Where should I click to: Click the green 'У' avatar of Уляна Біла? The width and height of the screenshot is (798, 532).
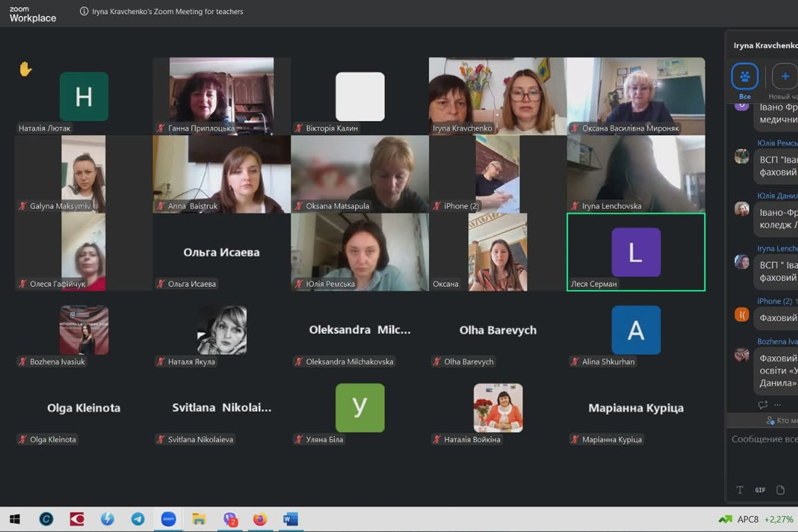pyautogui.click(x=360, y=408)
